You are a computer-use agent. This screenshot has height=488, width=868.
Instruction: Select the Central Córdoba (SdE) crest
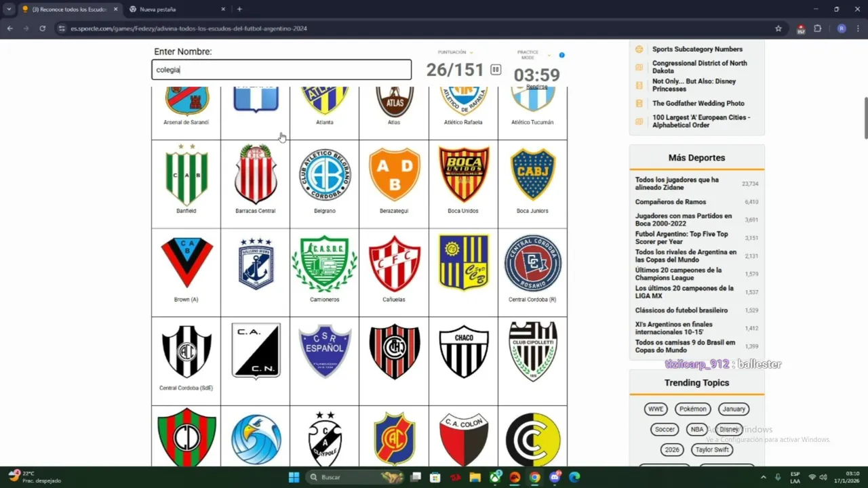[x=186, y=352]
